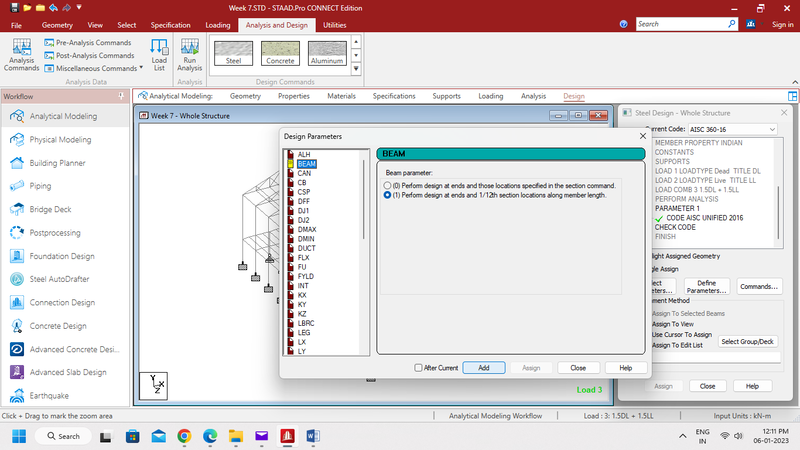Open Analysis Commands in ribbon
This screenshot has height=450, width=800.
21,54
